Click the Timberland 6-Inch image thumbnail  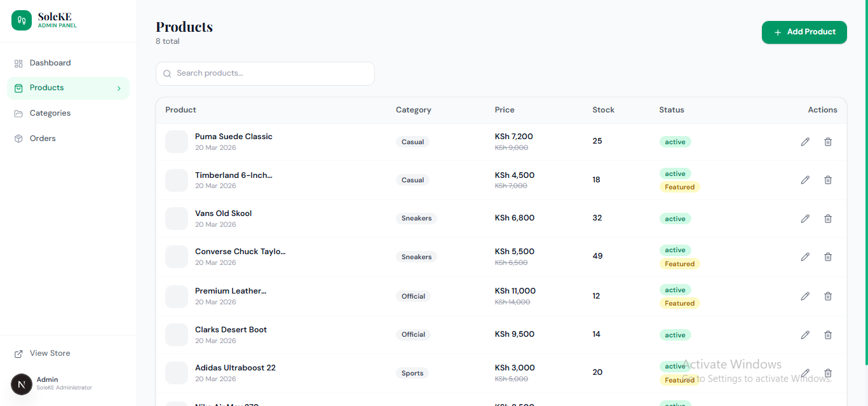click(x=177, y=180)
